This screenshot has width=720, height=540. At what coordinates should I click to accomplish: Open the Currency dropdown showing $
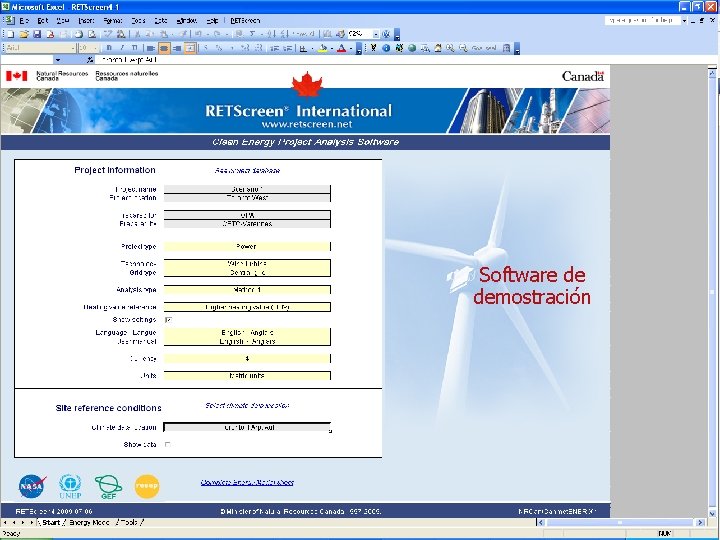(247, 359)
